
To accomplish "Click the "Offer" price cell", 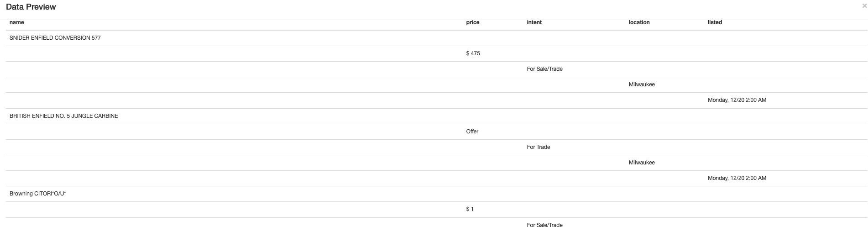I will coord(472,132).
